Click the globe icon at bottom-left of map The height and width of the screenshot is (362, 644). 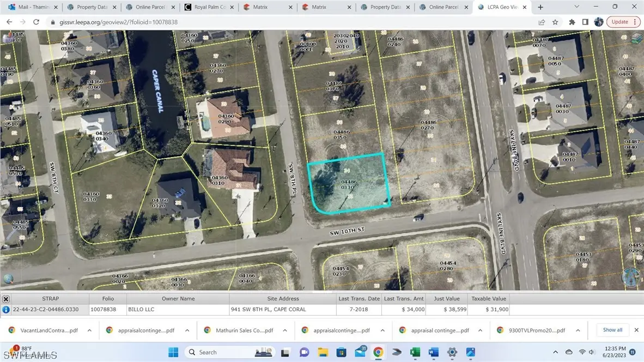pos(9,279)
